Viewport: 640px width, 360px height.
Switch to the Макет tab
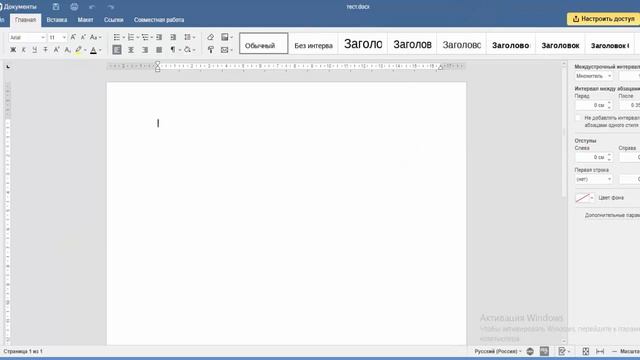pyautogui.click(x=85, y=20)
